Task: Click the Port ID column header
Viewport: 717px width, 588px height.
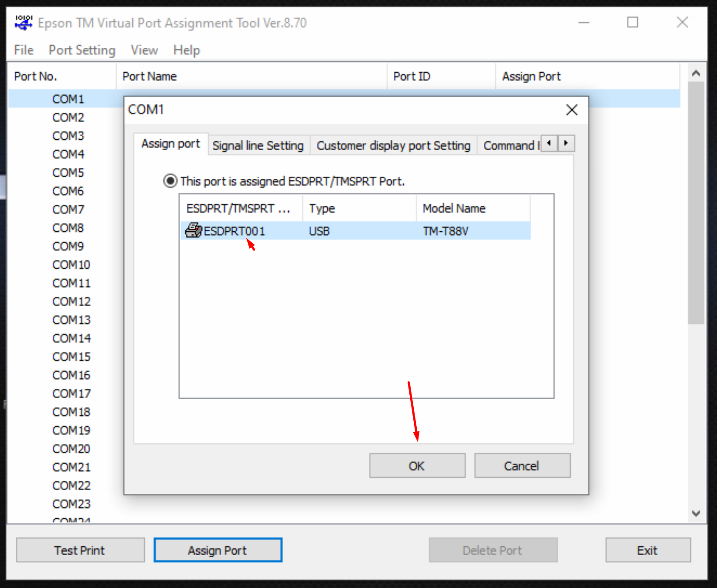Action: (x=441, y=76)
